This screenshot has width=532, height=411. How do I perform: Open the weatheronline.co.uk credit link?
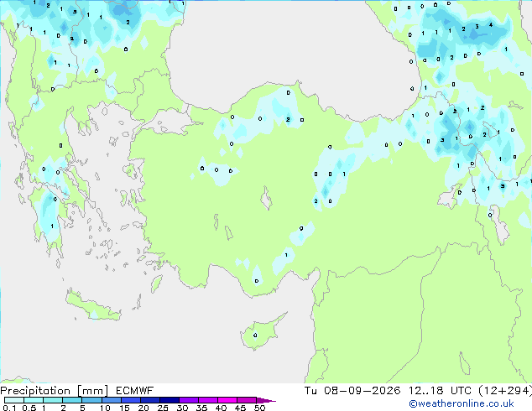pos(462,403)
